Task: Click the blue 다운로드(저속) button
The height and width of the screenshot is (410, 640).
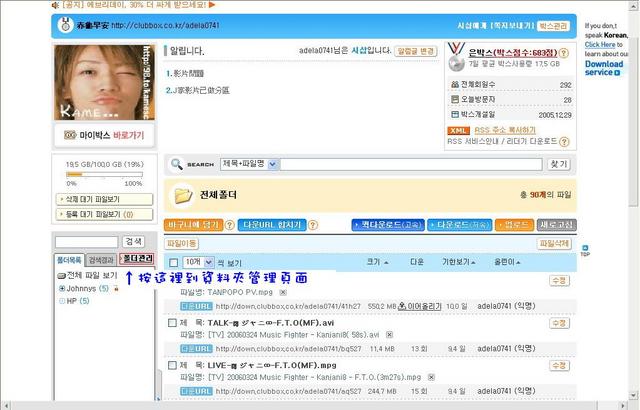Action: tap(460, 225)
